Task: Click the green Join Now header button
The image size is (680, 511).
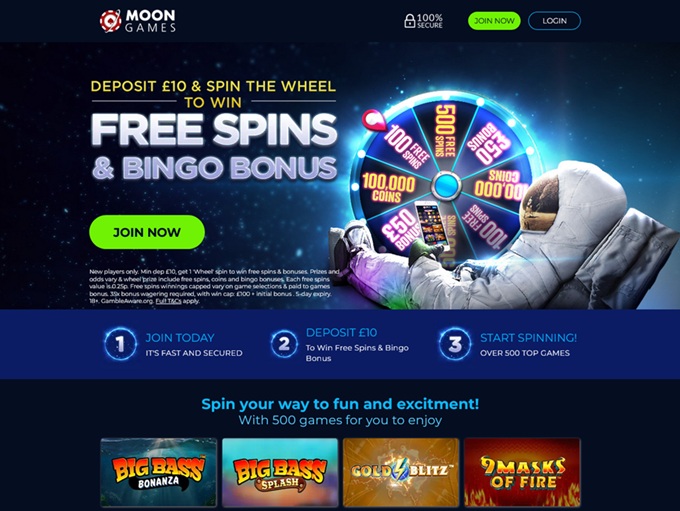Action: click(494, 21)
